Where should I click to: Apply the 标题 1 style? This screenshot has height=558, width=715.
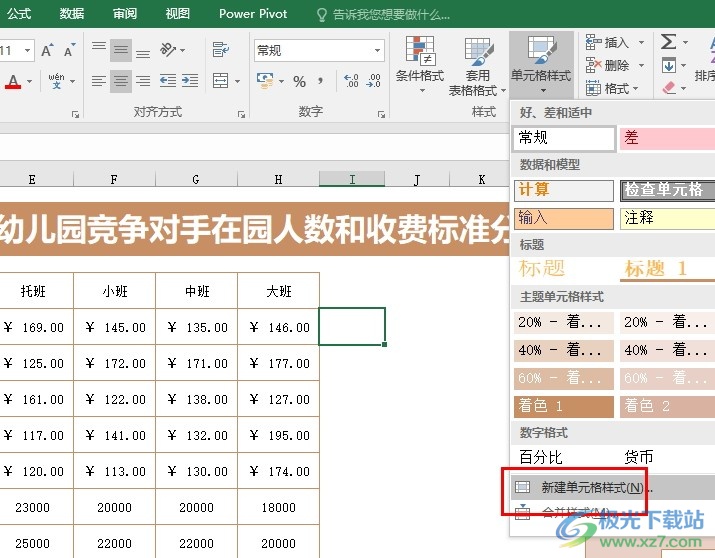point(667,269)
